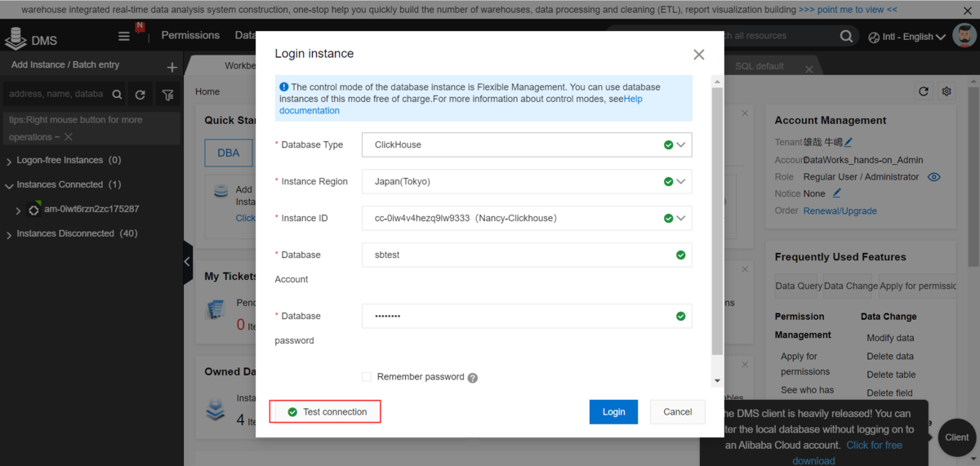
Task: Click the search icon in instance filter box
Action: click(x=117, y=95)
